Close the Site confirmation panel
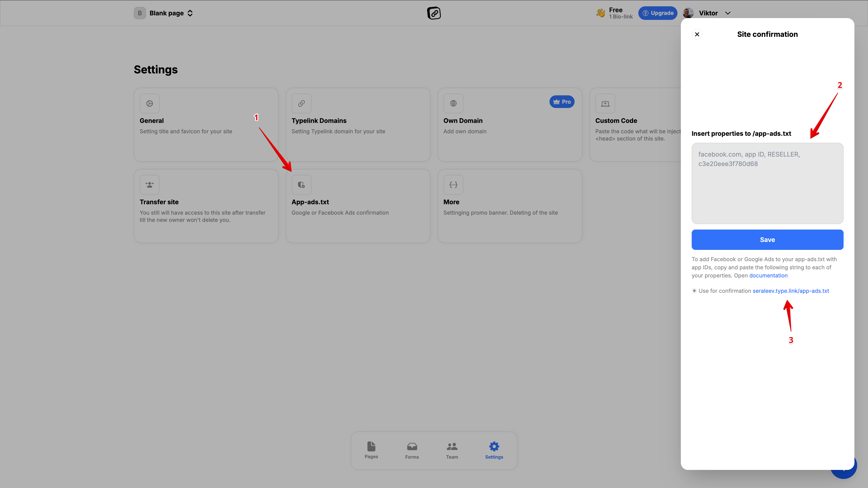This screenshot has height=488, width=868. [697, 34]
